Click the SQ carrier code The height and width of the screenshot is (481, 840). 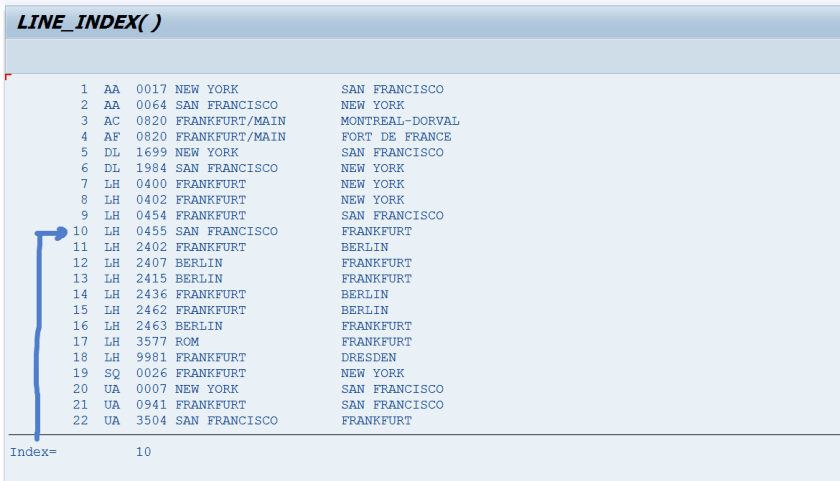click(112, 374)
